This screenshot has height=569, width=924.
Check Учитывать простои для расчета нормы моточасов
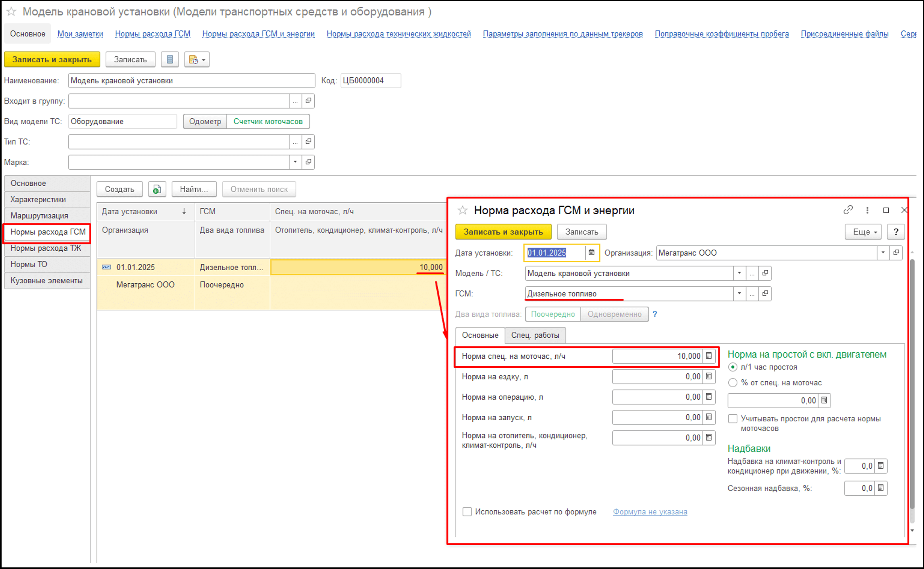click(733, 419)
